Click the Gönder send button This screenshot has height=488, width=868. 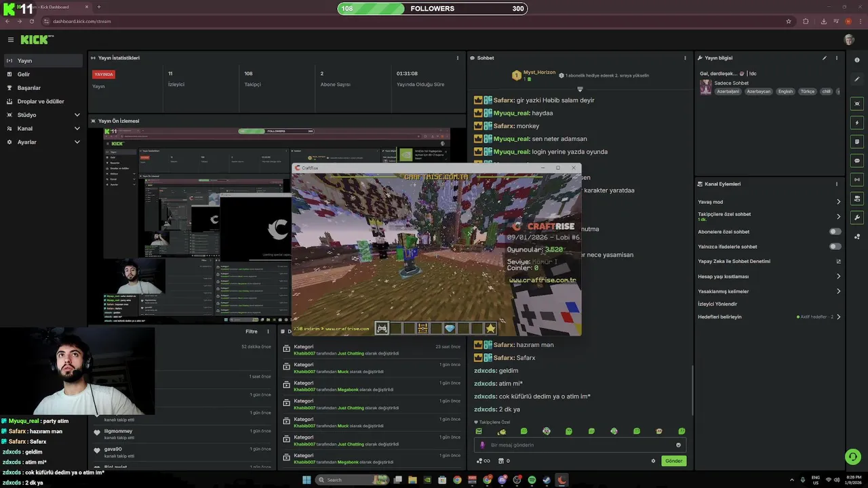pyautogui.click(x=673, y=461)
